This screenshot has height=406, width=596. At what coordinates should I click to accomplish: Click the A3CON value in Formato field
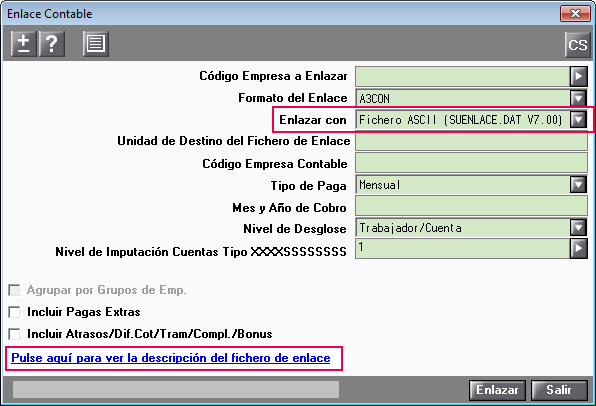374,99
